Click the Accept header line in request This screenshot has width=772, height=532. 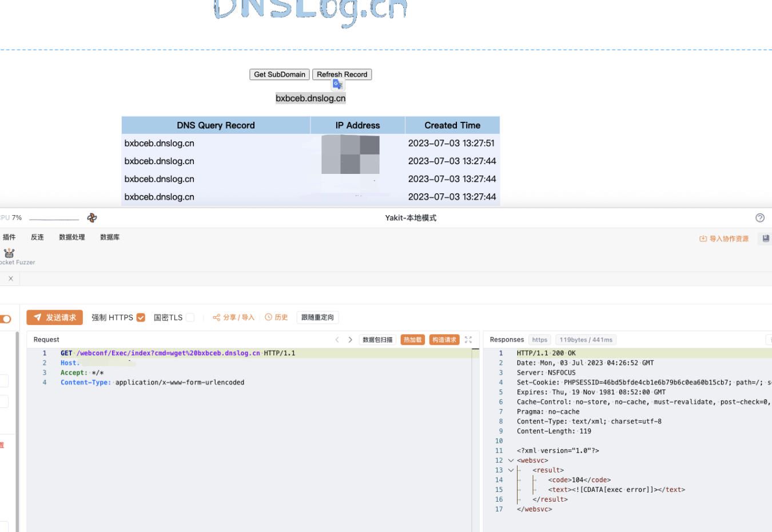click(82, 373)
